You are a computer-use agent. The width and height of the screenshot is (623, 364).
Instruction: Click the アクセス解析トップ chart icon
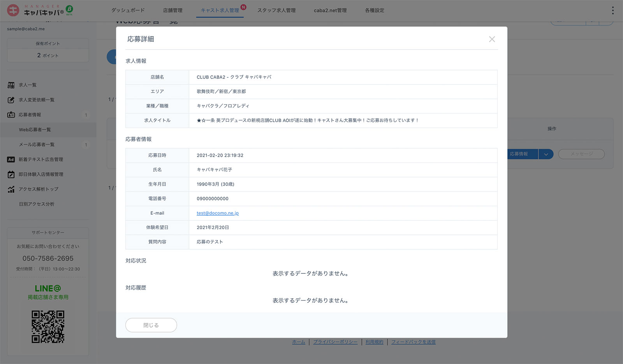pos(11,189)
